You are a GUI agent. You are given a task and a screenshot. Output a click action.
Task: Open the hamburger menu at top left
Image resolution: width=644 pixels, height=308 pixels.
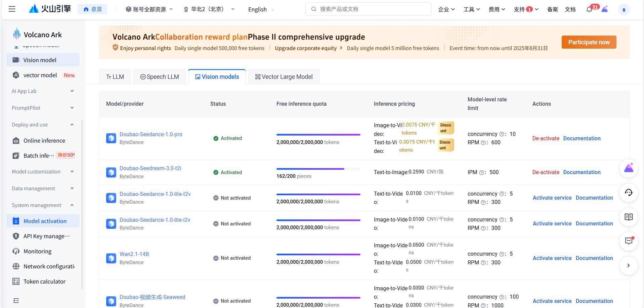12,9
